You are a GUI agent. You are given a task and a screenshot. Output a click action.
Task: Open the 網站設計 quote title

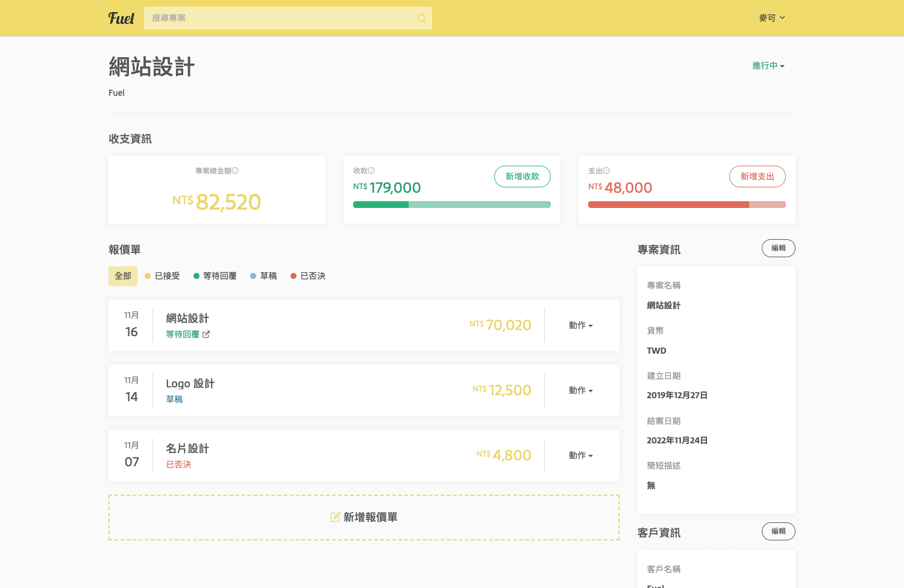click(187, 318)
